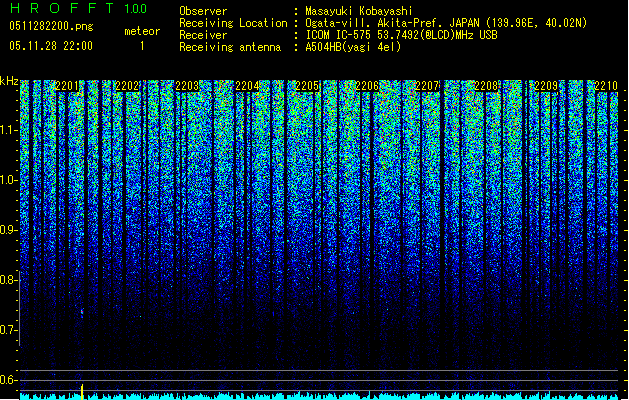This screenshot has height=400, width=629.
Task: Click the yellow meteor detection marker at the bottom
Action: click(82, 392)
